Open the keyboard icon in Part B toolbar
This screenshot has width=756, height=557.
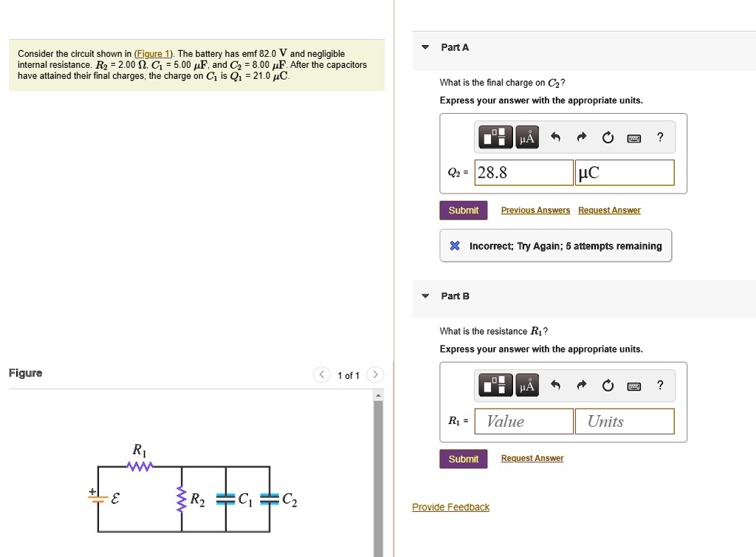point(633,385)
